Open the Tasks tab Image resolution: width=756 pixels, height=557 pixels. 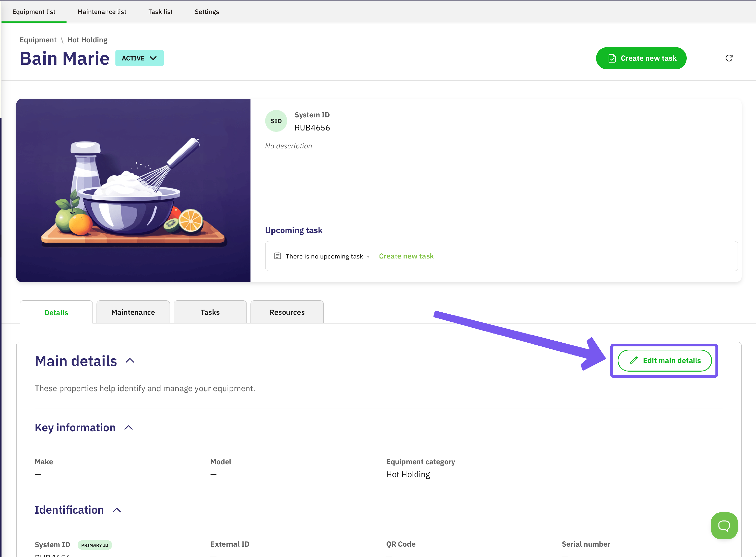[x=210, y=312]
